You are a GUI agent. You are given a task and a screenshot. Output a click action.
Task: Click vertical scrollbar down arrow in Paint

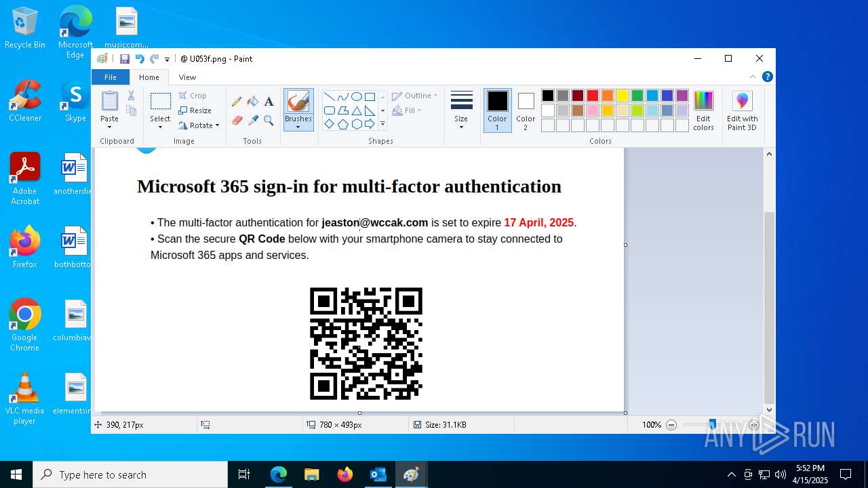(x=769, y=409)
